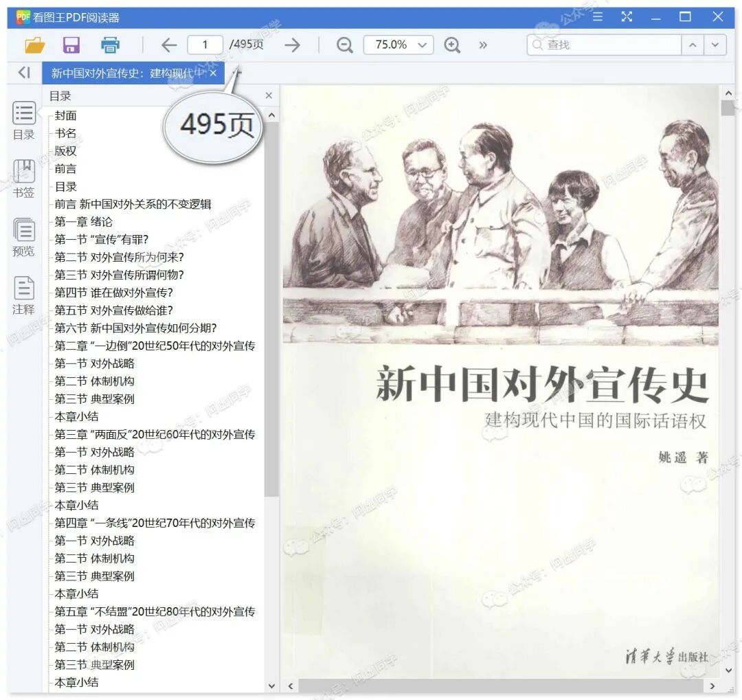This screenshot has height=700, width=742.
Task: Open the 75.0% zoom level dropdown
Action: (398, 44)
